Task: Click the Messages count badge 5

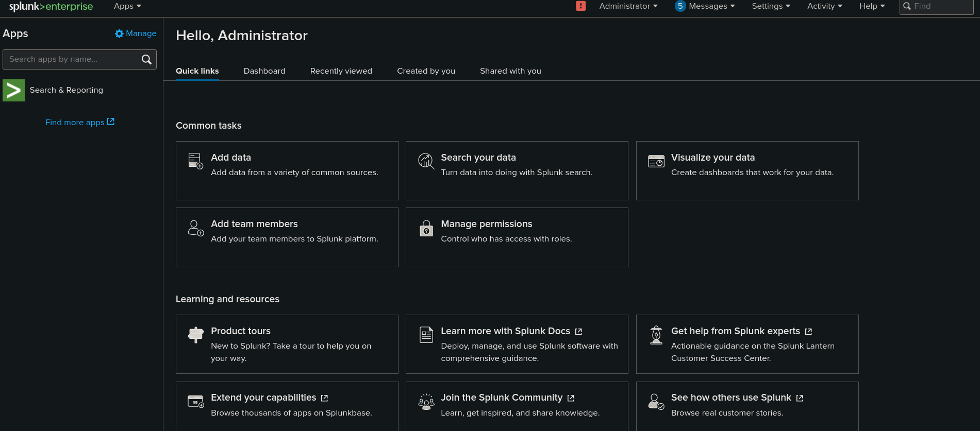Action: [680, 6]
